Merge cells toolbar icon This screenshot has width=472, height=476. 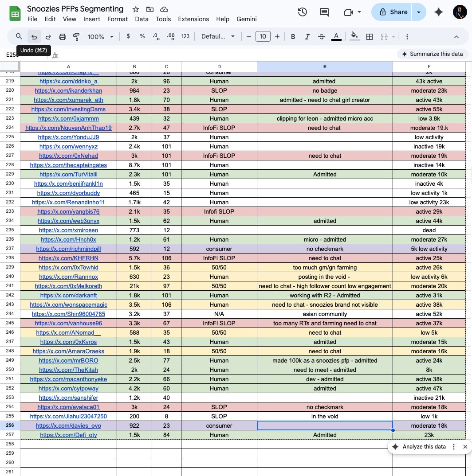[x=384, y=37]
